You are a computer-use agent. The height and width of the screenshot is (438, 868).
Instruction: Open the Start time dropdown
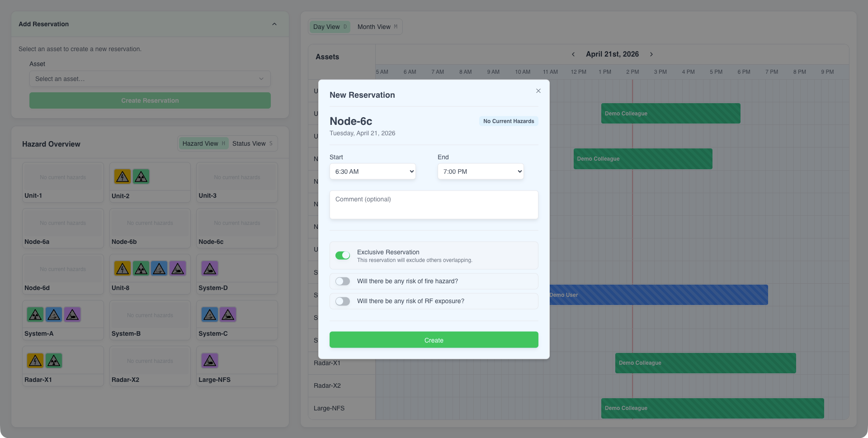point(373,171)
